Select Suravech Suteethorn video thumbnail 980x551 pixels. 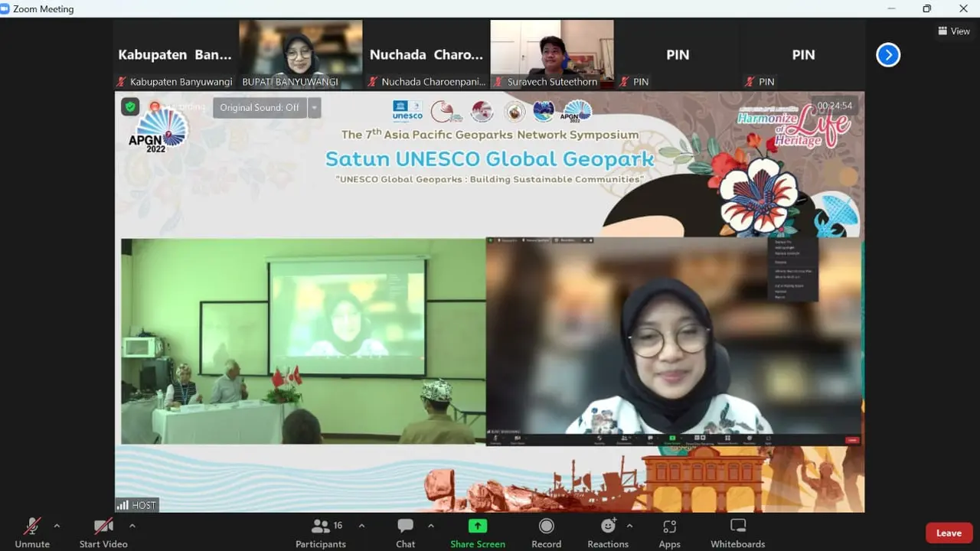pos(552,55)
